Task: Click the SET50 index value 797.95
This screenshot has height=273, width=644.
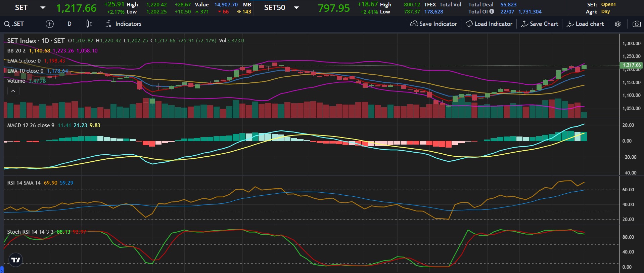Action: click(x=334, y=8)
